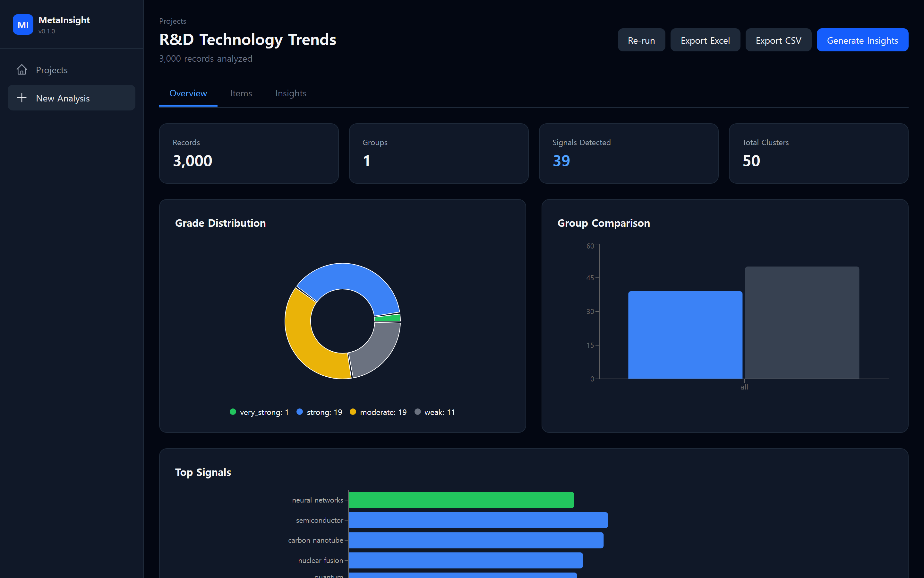Open the Insights tab
Image resolution: width=924 pixels, height=578 pixels.
(291, 93)
